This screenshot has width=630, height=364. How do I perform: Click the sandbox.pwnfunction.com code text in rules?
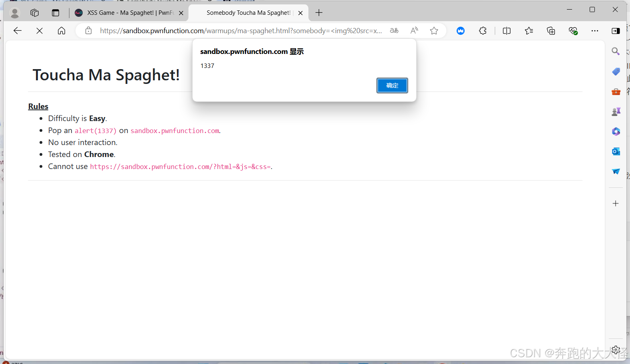coord(175,131)
